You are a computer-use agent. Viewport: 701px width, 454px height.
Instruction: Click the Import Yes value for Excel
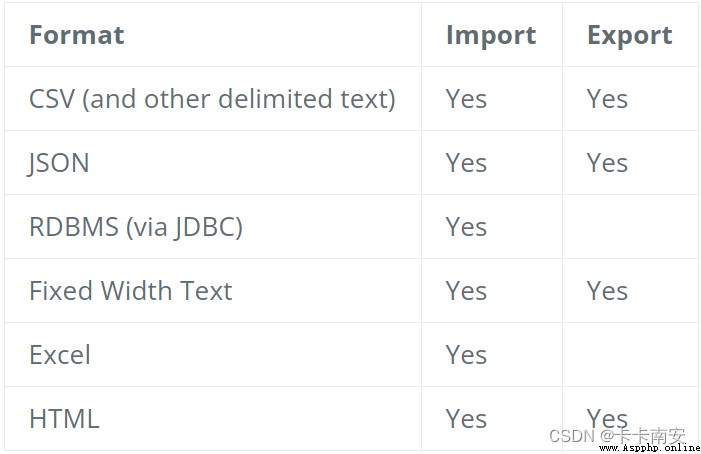click(x=466, y=354)
